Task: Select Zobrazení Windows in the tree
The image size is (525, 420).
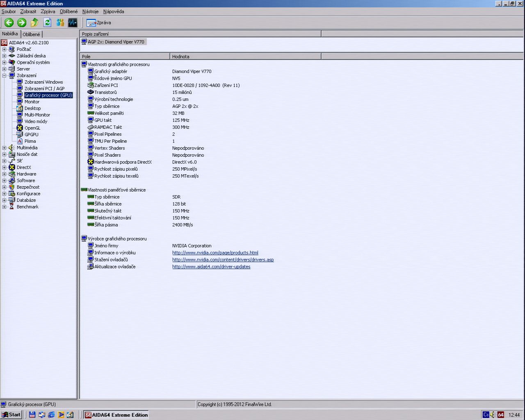Action: pos(43,82)
